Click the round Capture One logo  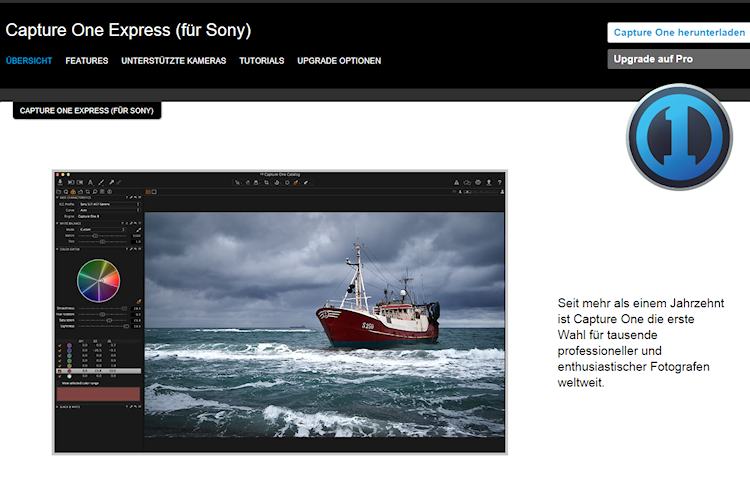tap(679, 137)
